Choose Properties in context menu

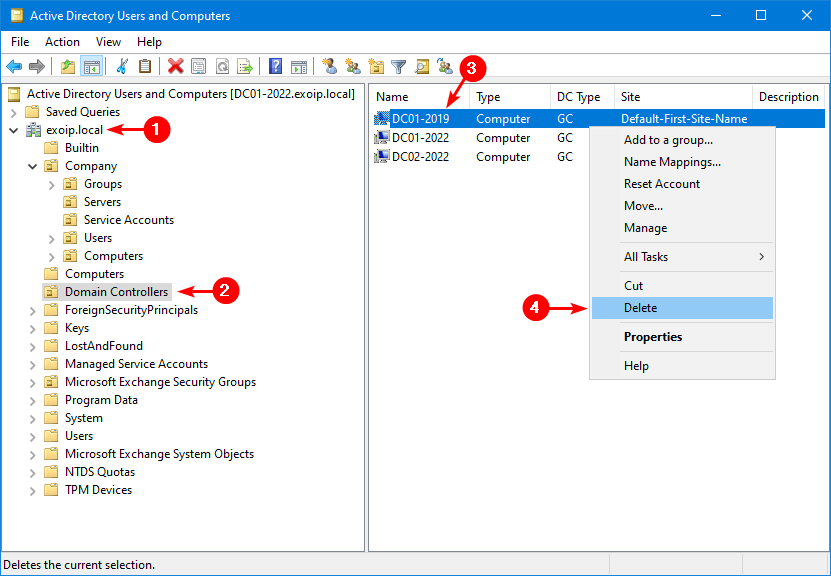682,337
